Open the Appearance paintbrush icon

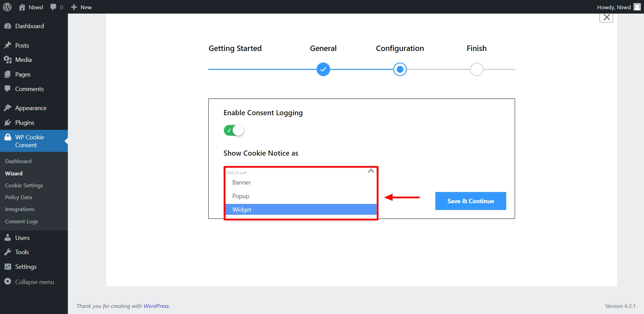click(x=8, y=108)
